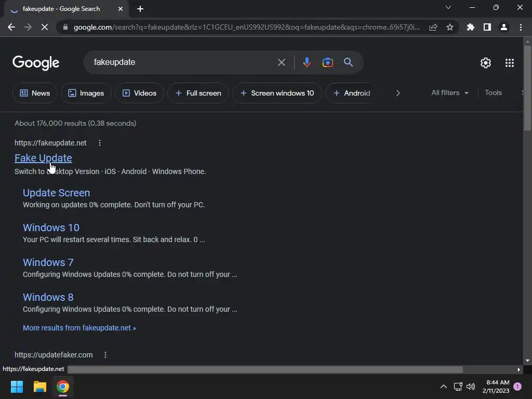
Task: Open the clock showing 8:44 AM
Action: tap(496, 387)
